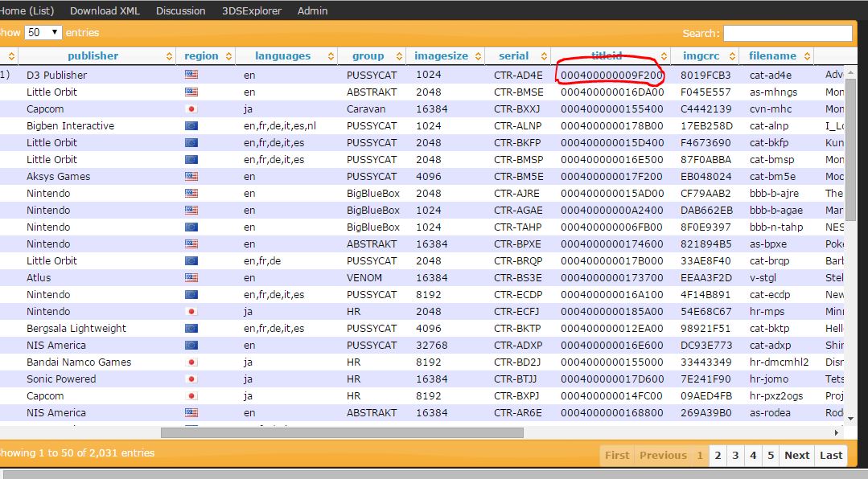Click the Japan flag in the Caravan row

191,108
